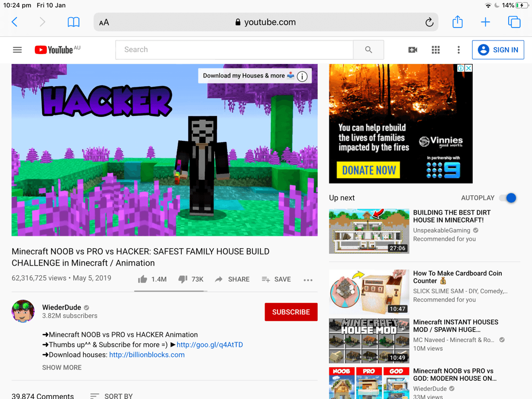Click SIGN IN button
Image resolution: width=532 pixels, height=399 pixels.
pyautogui.click(x=498, y=50)
